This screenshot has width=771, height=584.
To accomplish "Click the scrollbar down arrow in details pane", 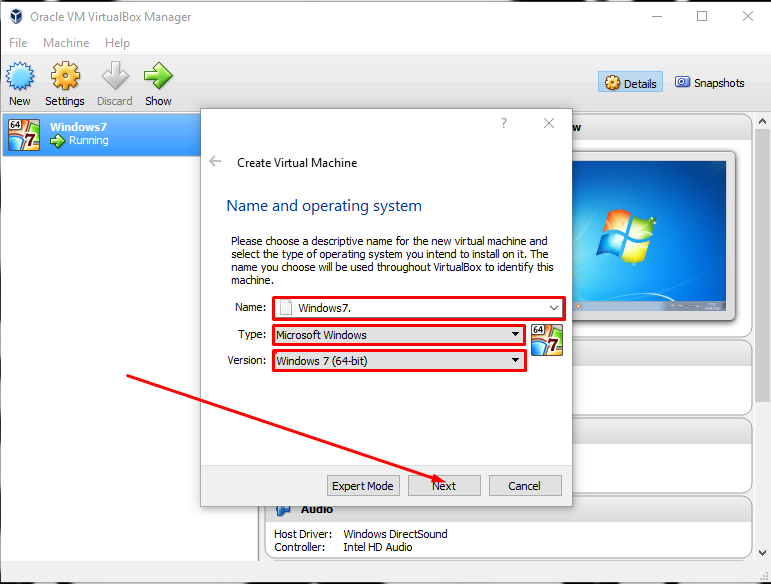I will [x=762, y=553].
